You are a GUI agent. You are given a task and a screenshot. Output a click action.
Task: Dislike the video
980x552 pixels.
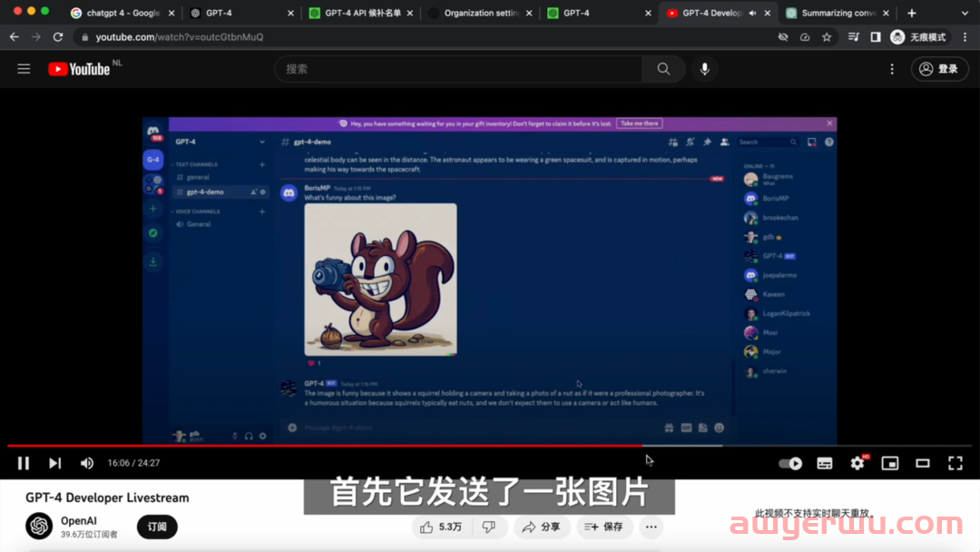(489, 527)
